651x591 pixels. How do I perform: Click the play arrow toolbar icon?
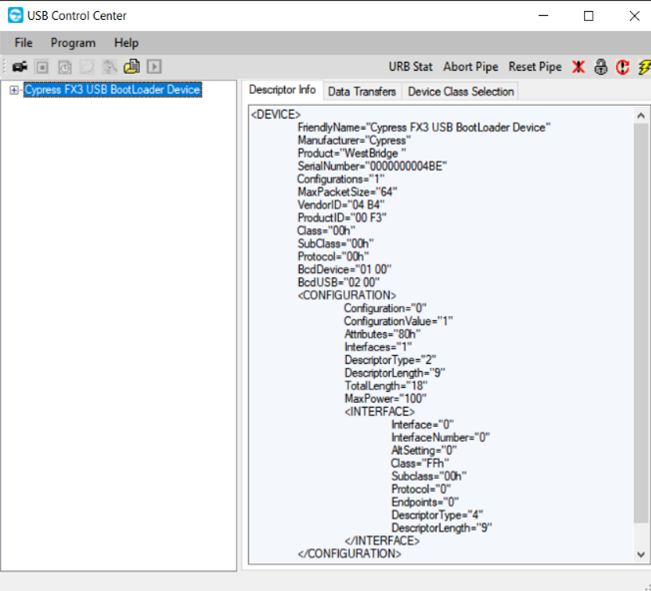pyautogui.click(x=154, y=67)
